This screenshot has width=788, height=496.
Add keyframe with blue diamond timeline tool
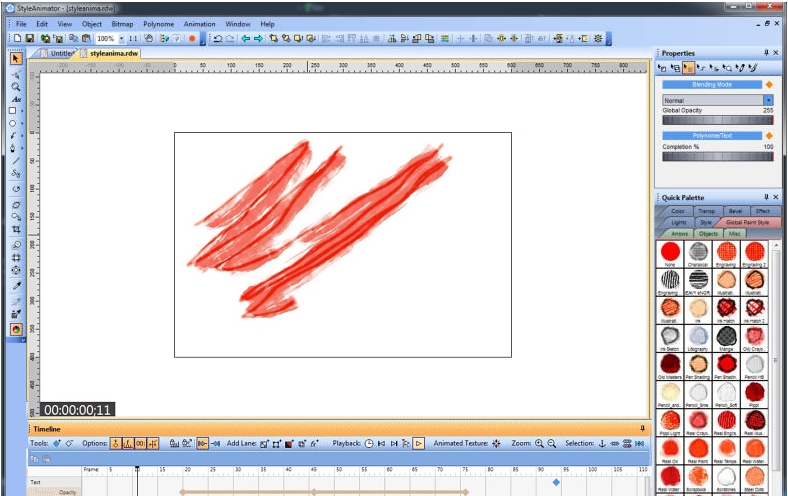(x=57, y=443)
